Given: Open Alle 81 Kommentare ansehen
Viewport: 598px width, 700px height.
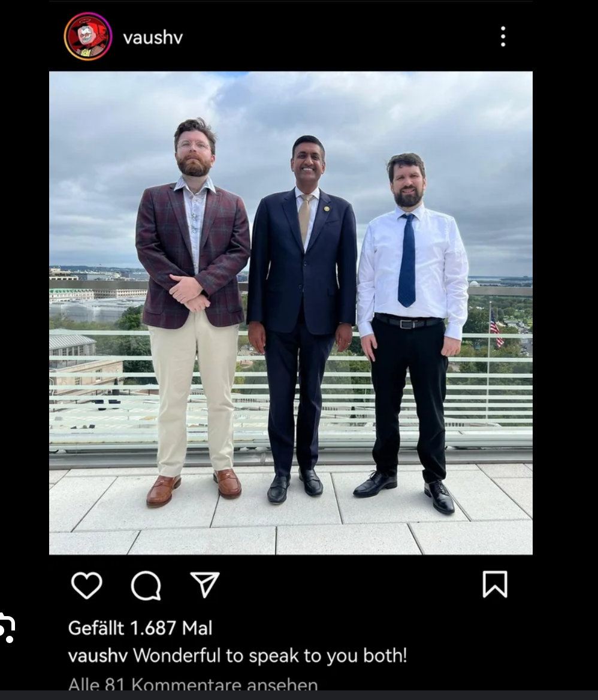Looking at the screenshot, I should [x=193, y=685].
